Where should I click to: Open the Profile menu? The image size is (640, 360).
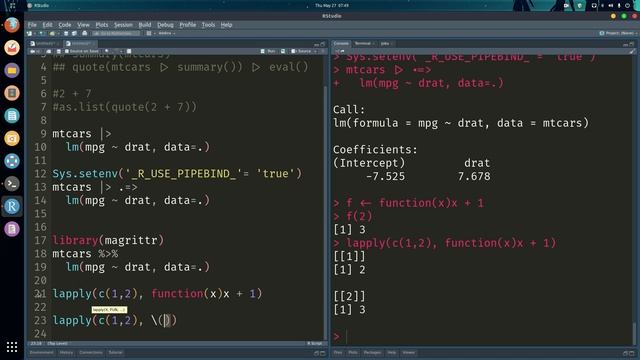tap(188, 25)
